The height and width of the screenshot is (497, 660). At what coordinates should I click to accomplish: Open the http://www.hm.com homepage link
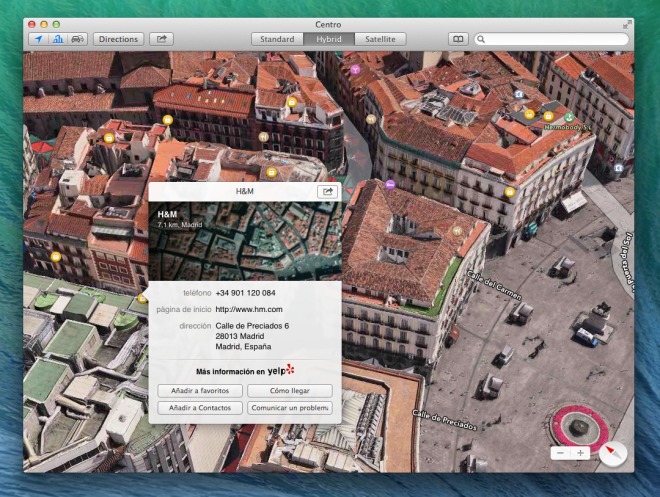249,309
